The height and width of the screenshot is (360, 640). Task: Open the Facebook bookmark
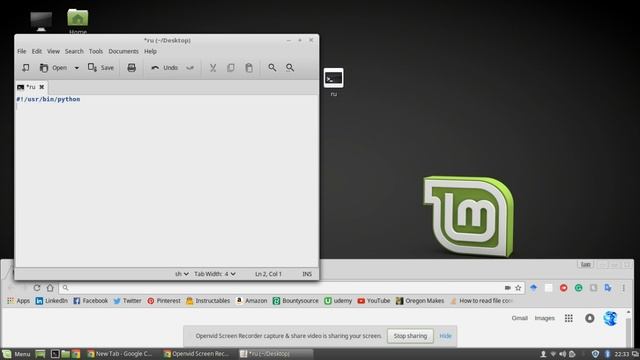pyautogui.click(x=90, y=301)
